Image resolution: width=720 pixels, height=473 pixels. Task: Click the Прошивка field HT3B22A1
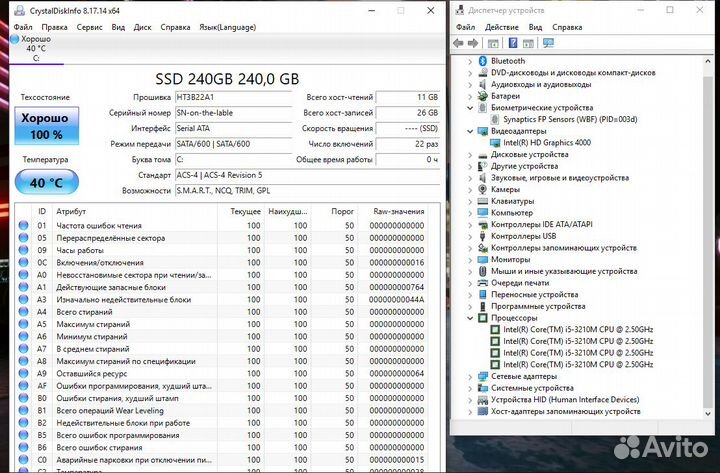233,97
